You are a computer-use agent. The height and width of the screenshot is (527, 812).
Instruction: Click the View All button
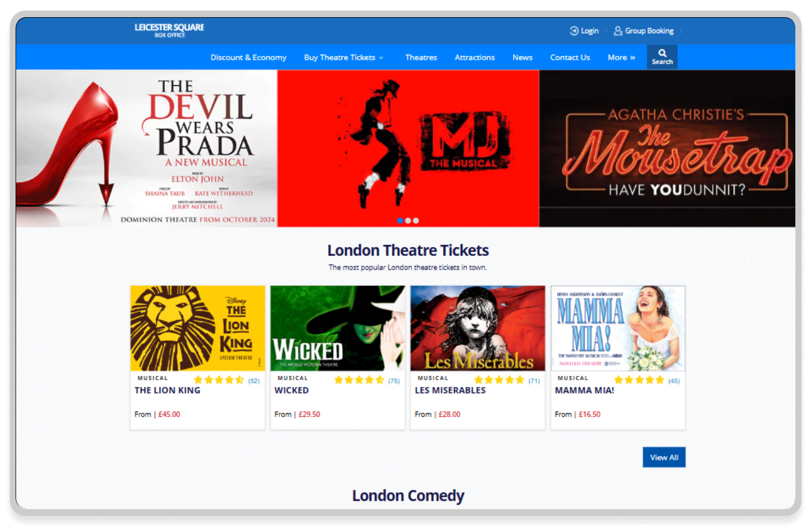[x=664, y=457]
